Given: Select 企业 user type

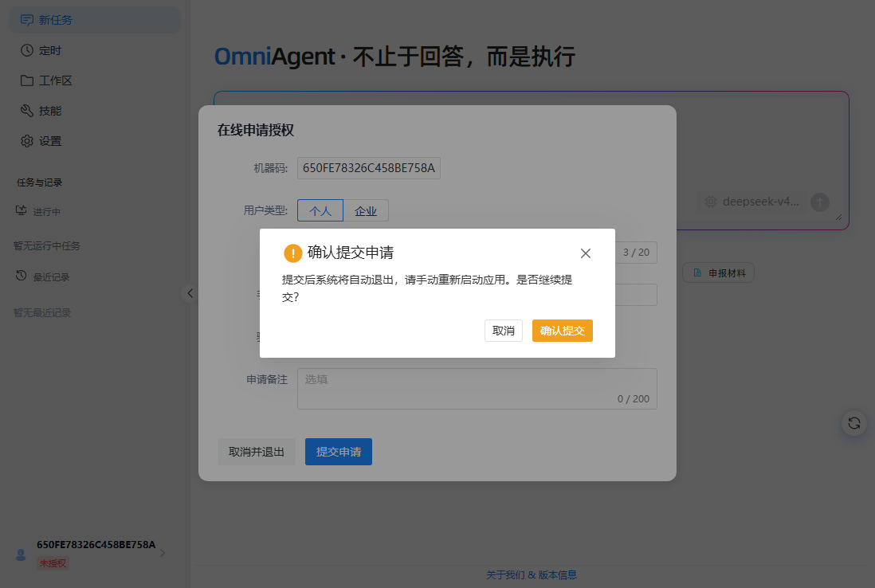Looking at the screenshot, I should pyautogui.click(x=366, y=210).
